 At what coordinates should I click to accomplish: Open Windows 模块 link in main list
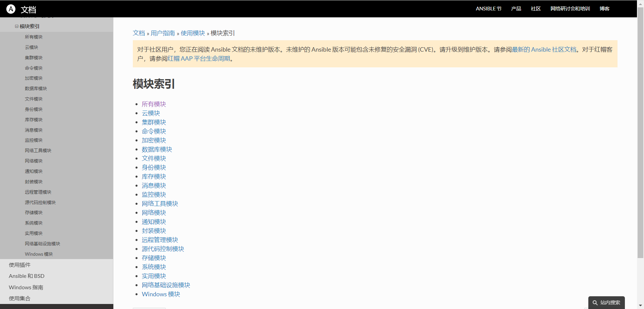[x=161, y=294]
